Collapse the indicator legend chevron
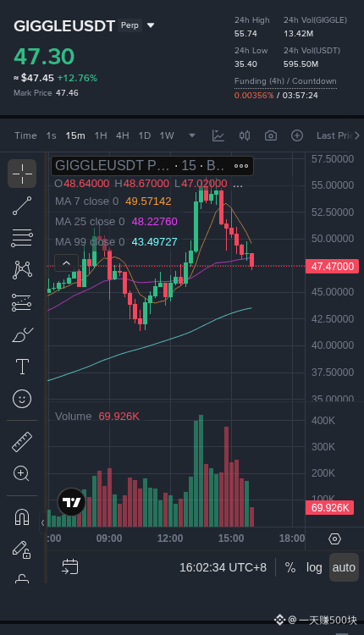This screenshot has width=364, height=635. [66, 263]
